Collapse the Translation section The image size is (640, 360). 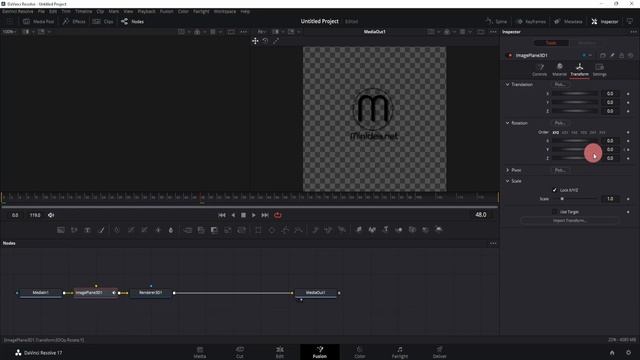507,84
